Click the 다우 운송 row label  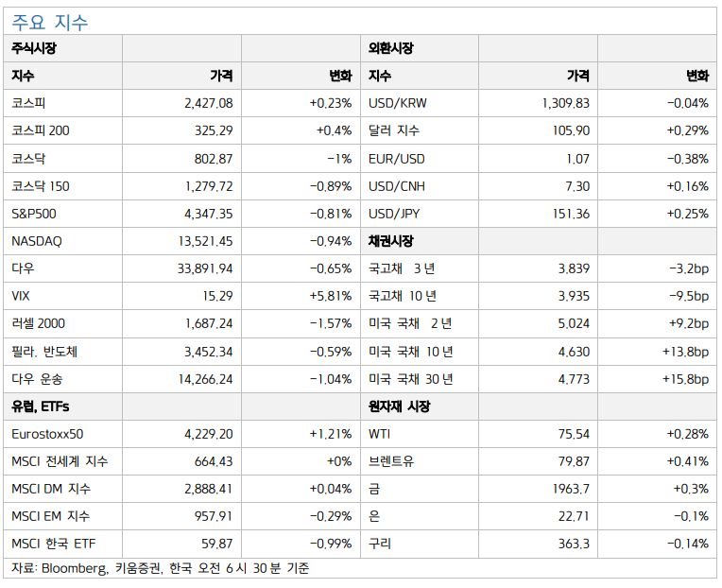coord(37,379)
